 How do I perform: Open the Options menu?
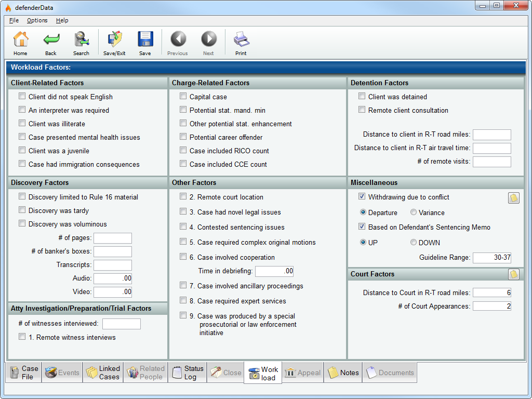coord(37,20)
